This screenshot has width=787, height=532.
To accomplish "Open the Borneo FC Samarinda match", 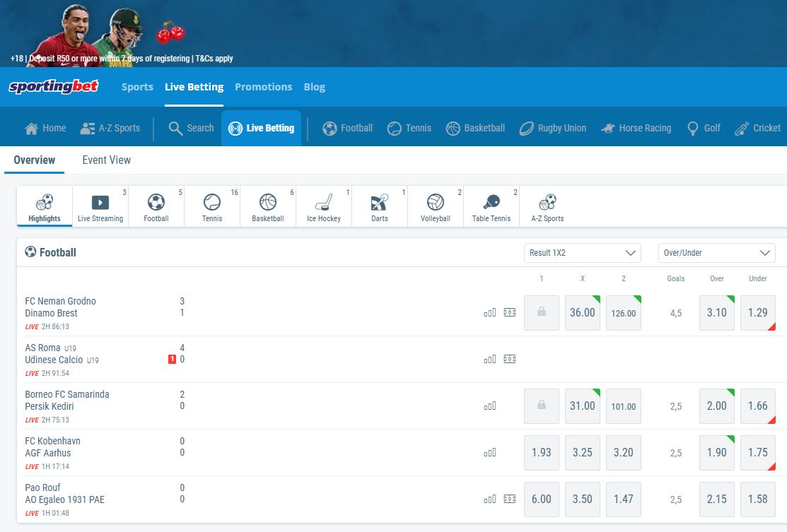I will 67,400.
